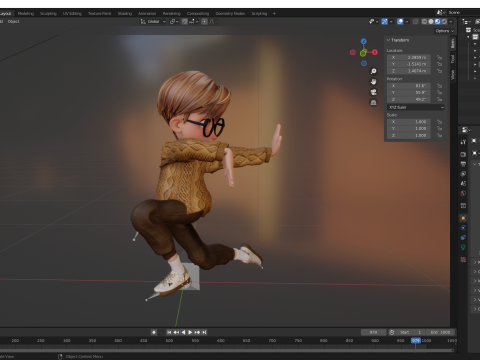Open the orange Object properties tab icon
The width and height of the screenshot is (480, 360).
[x=463, y=218]
